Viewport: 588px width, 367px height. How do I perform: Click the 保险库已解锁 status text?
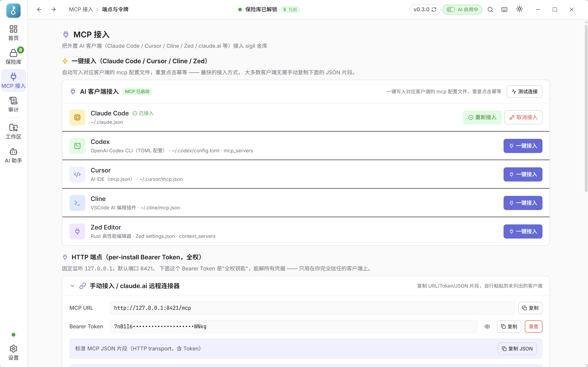tap(261, 10)
